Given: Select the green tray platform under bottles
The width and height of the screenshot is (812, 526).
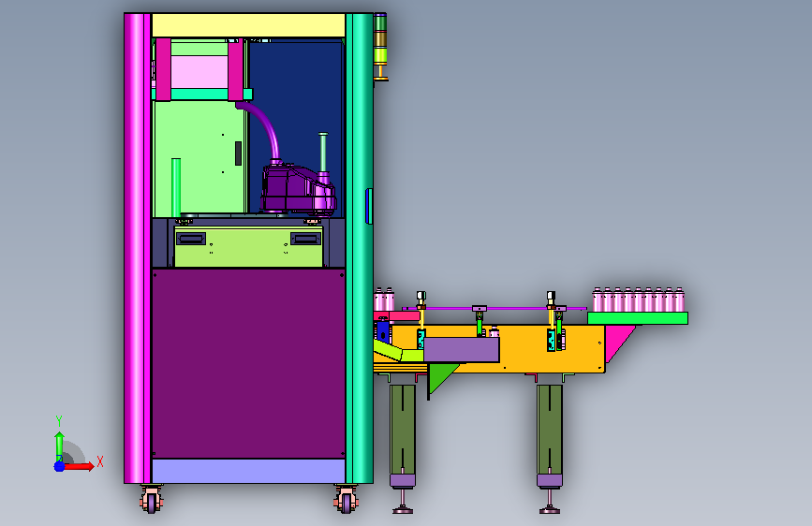Looking at the screenshot, I should [x=638, y=318].
